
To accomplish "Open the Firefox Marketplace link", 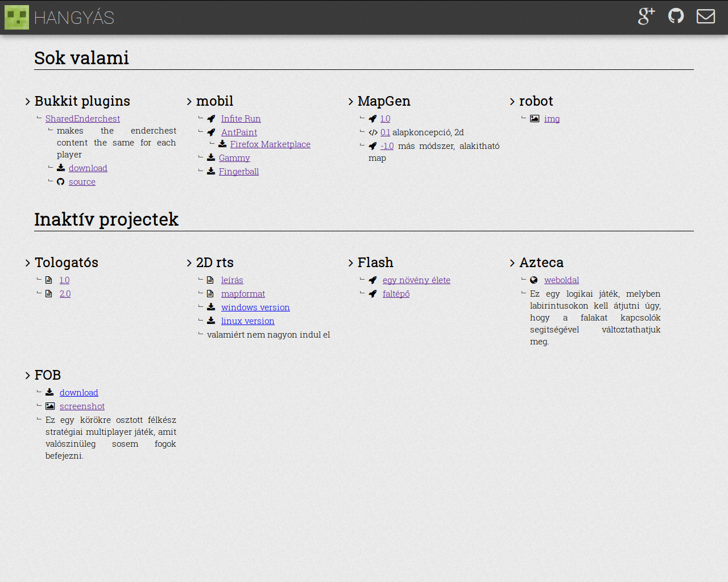I will (x=270, y=144).
